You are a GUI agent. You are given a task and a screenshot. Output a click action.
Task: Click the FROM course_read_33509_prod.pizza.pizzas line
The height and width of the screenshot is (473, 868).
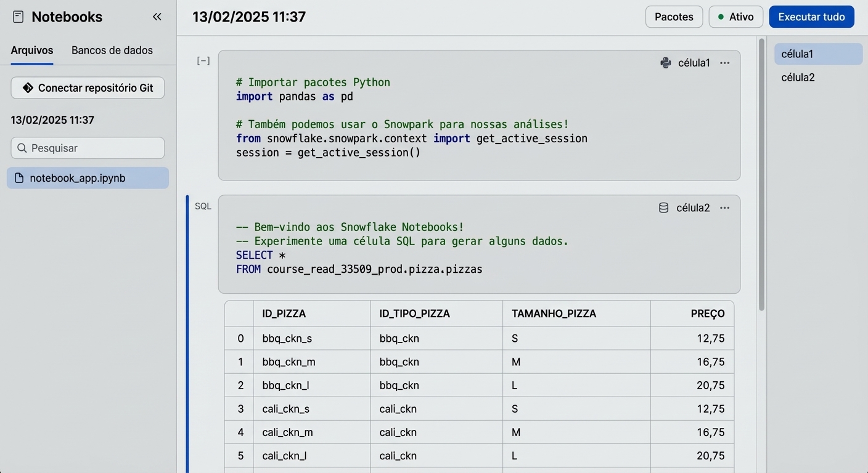[359, 269]
